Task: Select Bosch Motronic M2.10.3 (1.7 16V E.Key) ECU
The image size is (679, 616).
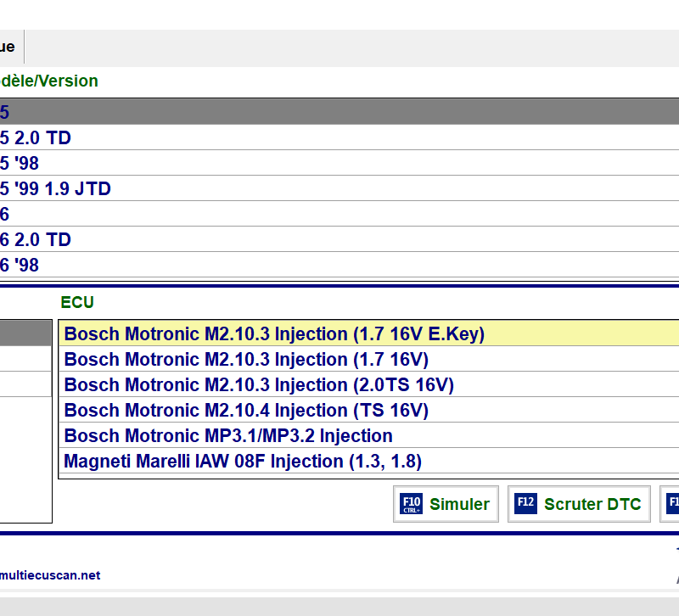Action: [274, 334]
